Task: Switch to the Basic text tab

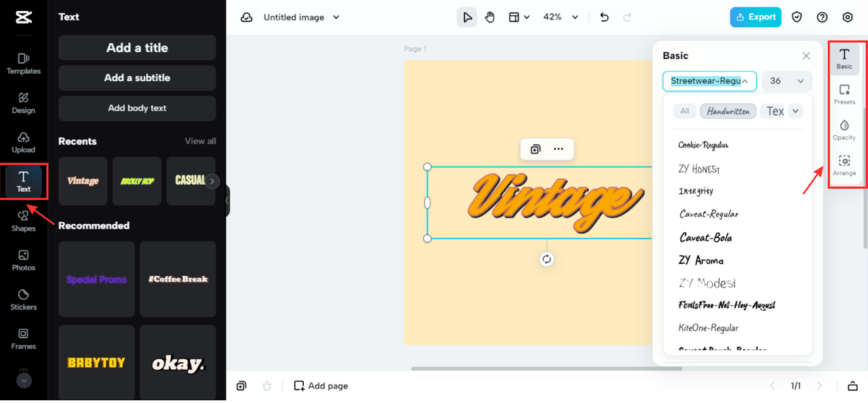Action: click(844, 59)
